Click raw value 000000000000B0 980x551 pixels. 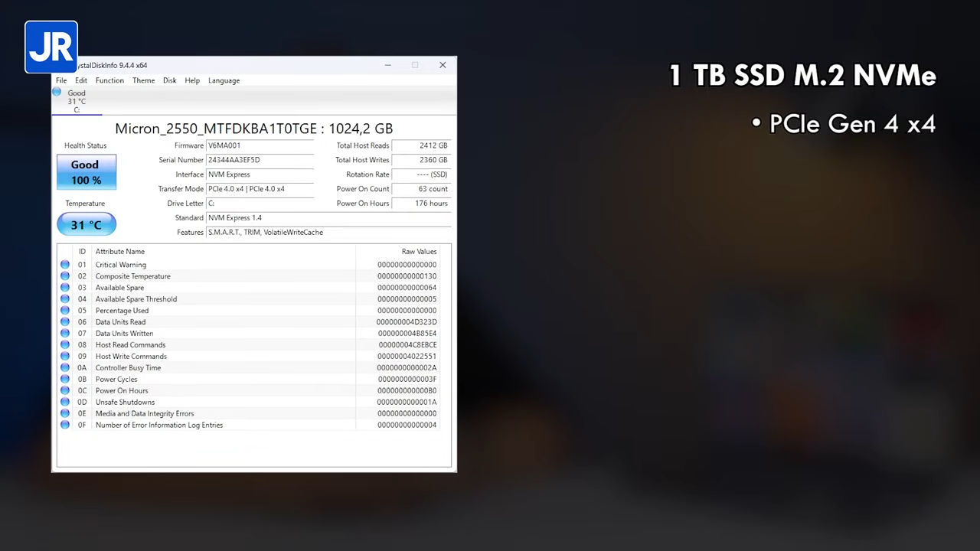pos(407,391)
